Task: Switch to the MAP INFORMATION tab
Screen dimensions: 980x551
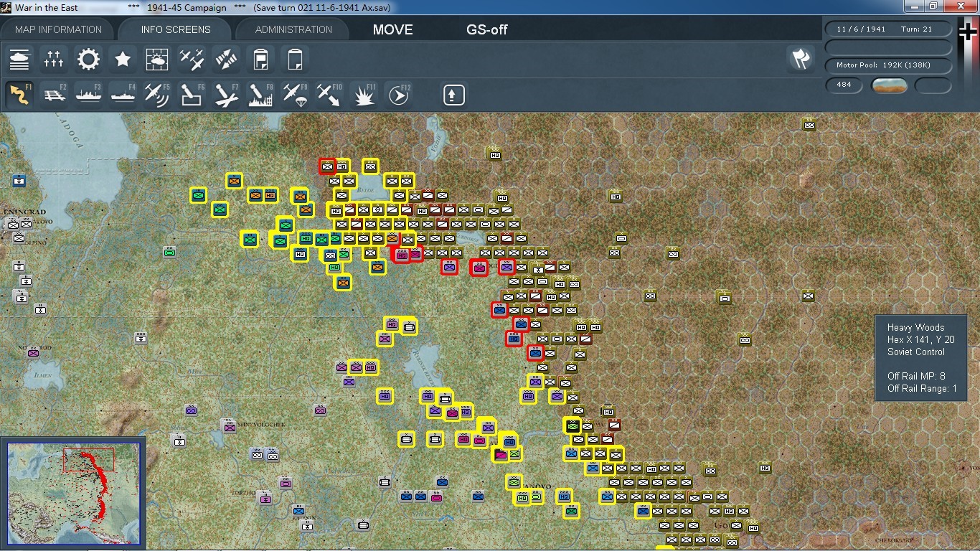Action: [59, 29]
